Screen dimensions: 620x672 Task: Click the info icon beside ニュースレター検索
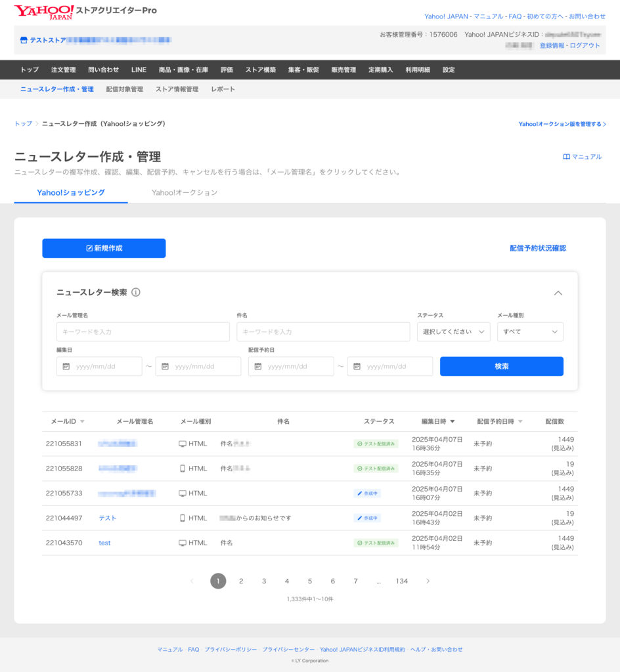point(136,293)
